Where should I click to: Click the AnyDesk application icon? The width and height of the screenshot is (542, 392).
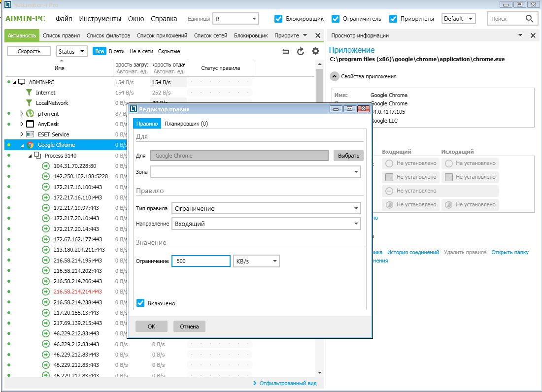31,124
